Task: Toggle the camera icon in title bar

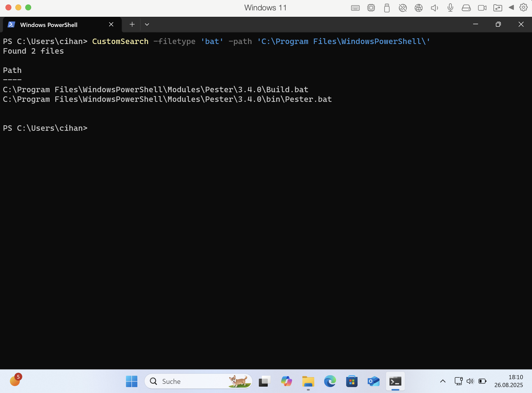Action: coord(482,8)
